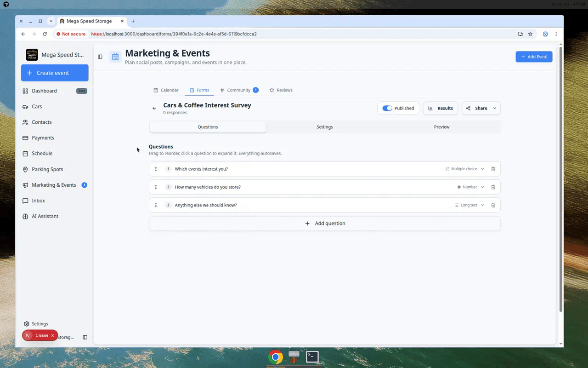
Task: Open Schedule in sidebar
Action: [x=55, y=153]
